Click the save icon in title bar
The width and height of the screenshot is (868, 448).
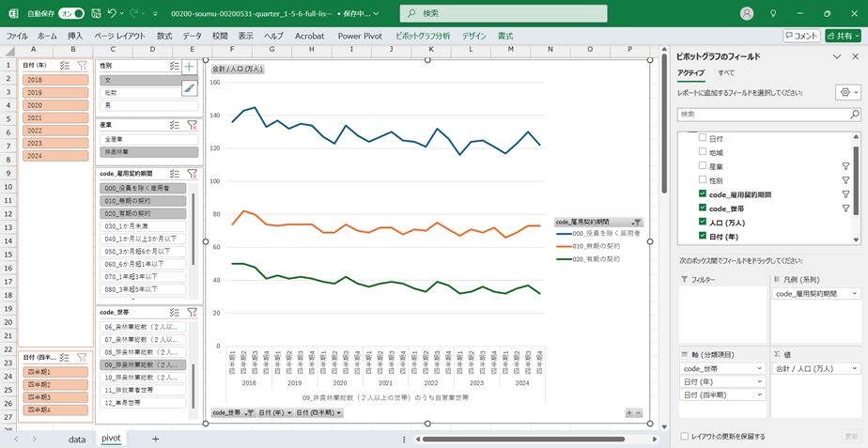pos(93,14)
